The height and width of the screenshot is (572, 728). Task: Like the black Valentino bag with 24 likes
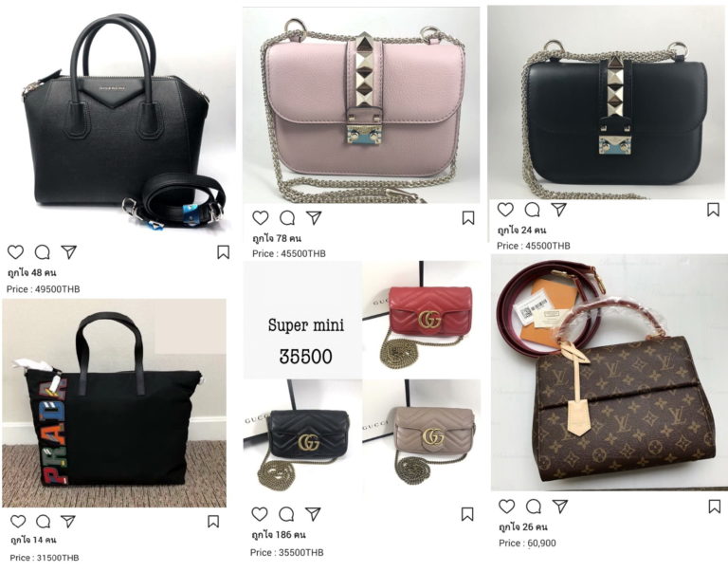505,210
